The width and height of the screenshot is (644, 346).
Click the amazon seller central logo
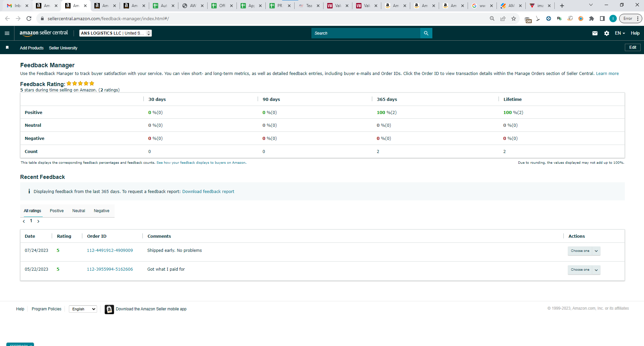coord(44,33)
